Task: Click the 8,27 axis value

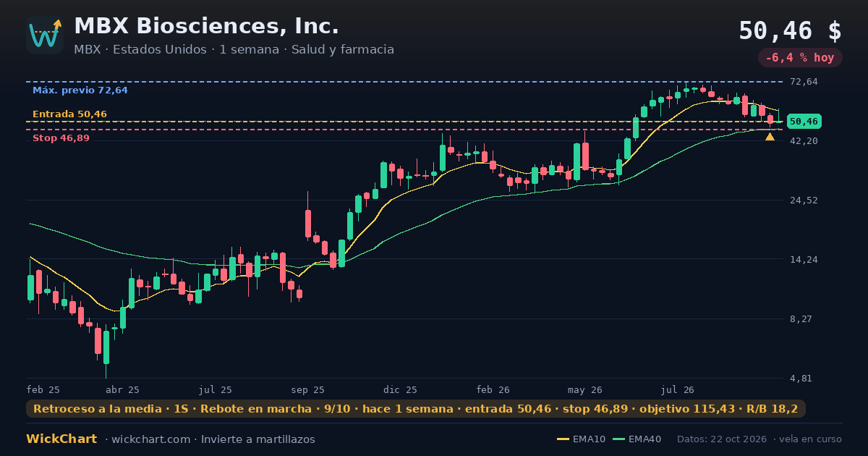Action: pos(801,319)
